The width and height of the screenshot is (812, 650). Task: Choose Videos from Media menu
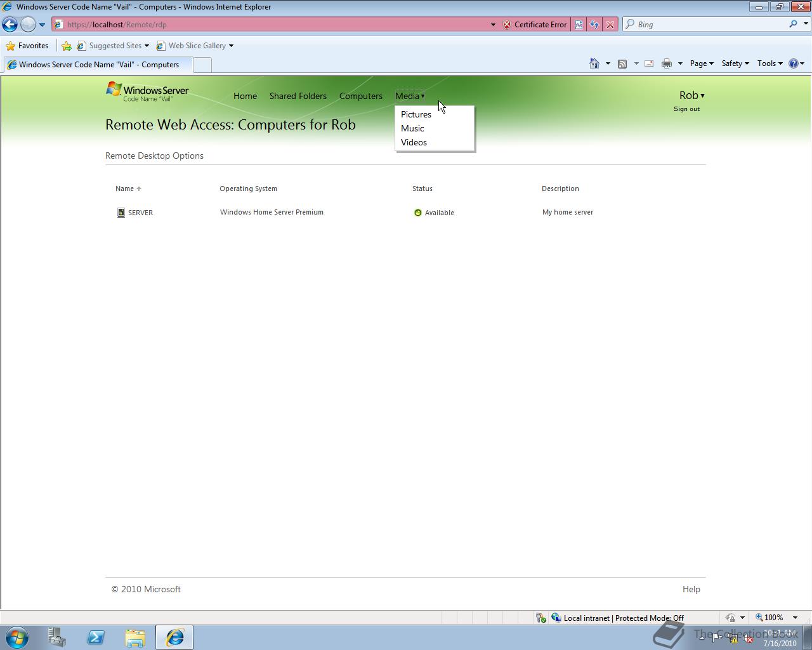(x=414, y=142)
